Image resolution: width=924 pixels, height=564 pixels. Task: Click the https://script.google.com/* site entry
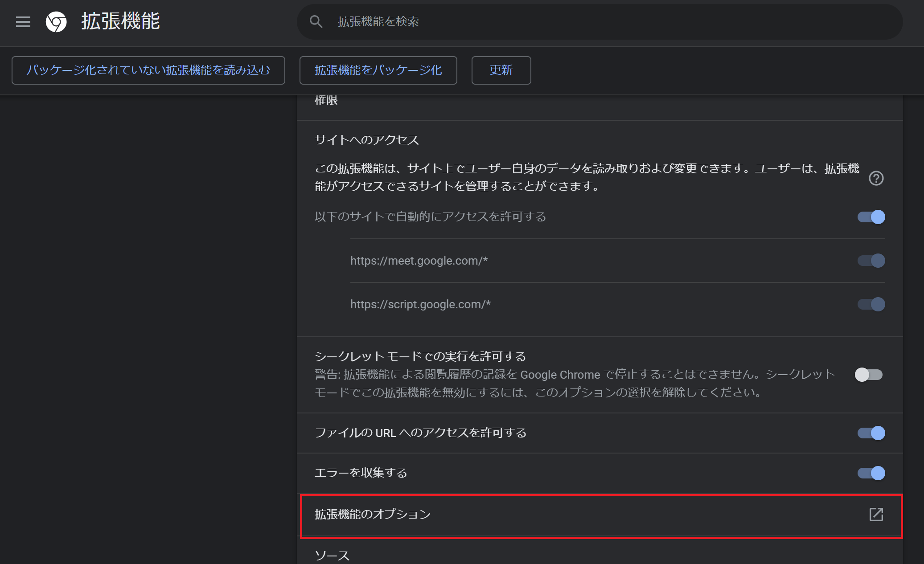(420, 304)
